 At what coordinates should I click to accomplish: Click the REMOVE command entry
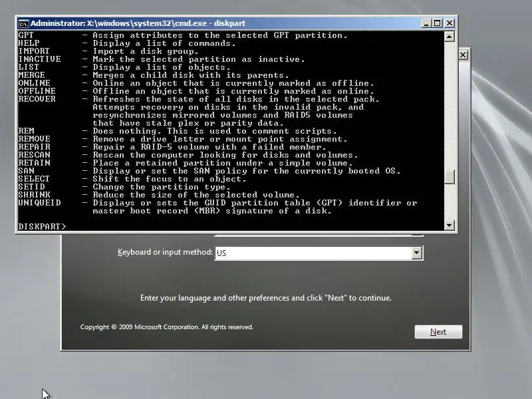35,139
